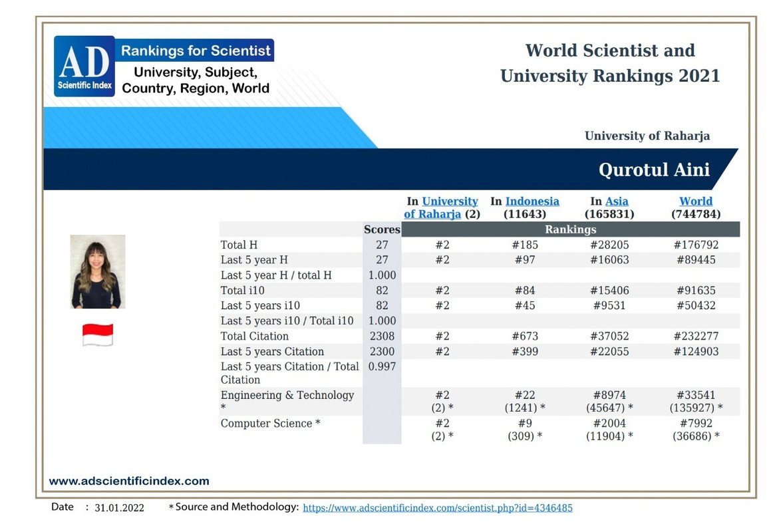Click Asia rank #15406
The height and width of the screenshot is (532, 775).
(x=609, y=291)
